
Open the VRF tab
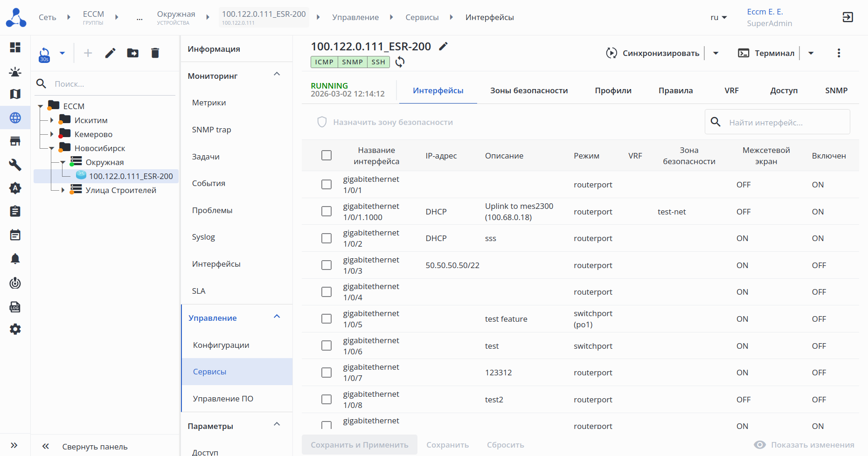(731, 90)
